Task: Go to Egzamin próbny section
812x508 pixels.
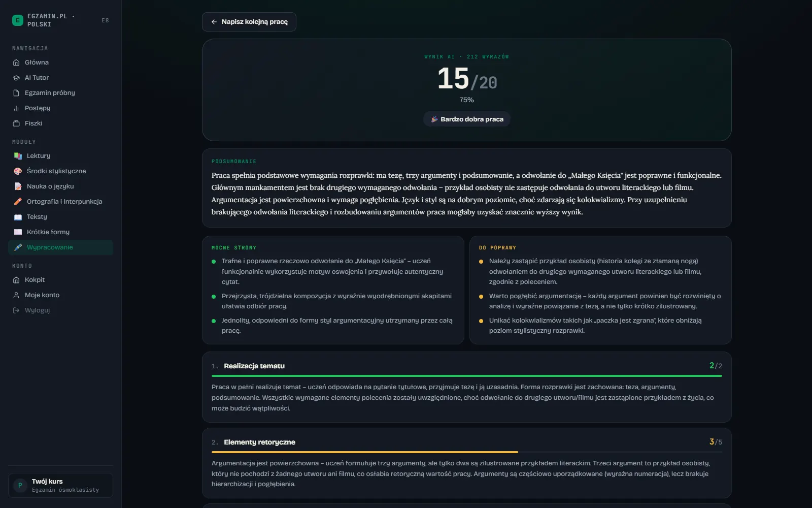Action: pos(60,93)
